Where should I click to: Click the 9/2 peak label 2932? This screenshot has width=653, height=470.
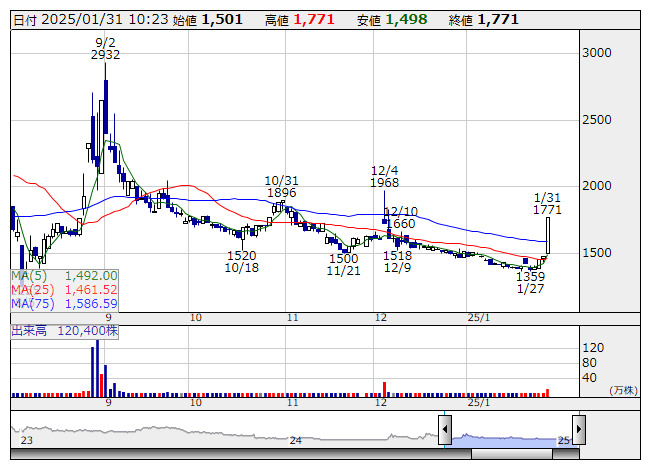click(105, 55)
